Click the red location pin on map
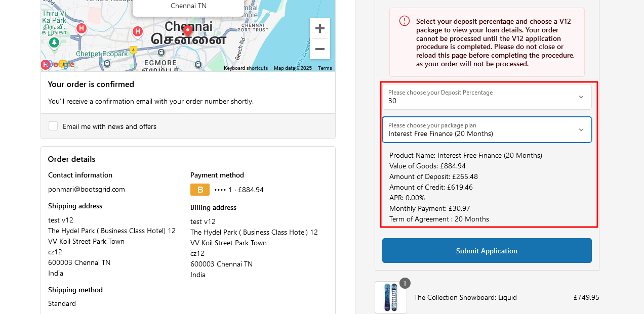Viewport: 644px width, 314px height. tap(188, 29)
